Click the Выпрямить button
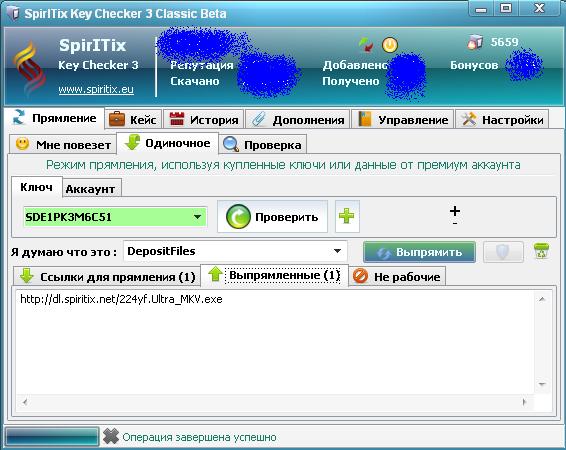The image size is (566, 450). pos(419,252)
